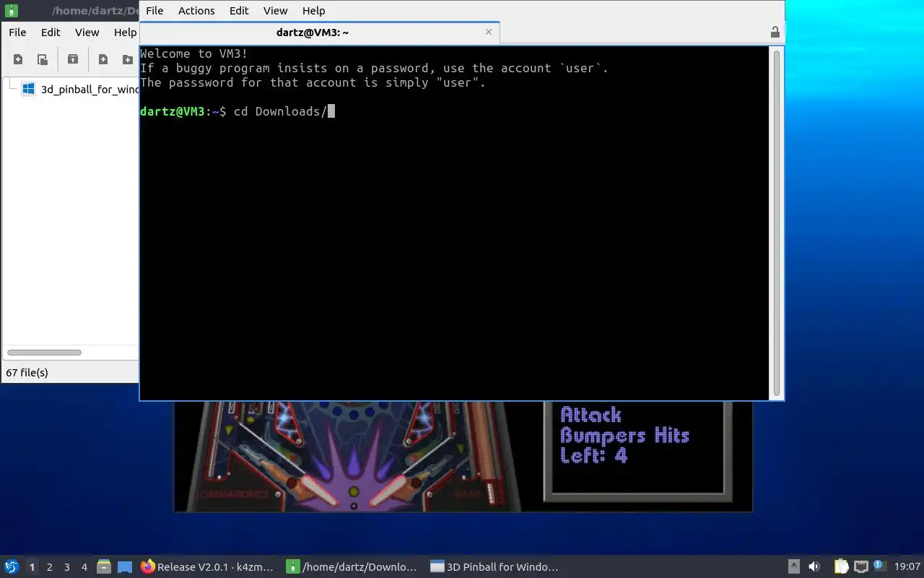The height and width of the screenshot is (578, 924).
Task: Click the lock icon in the terminal tab bar
Action: coord(775,32)
